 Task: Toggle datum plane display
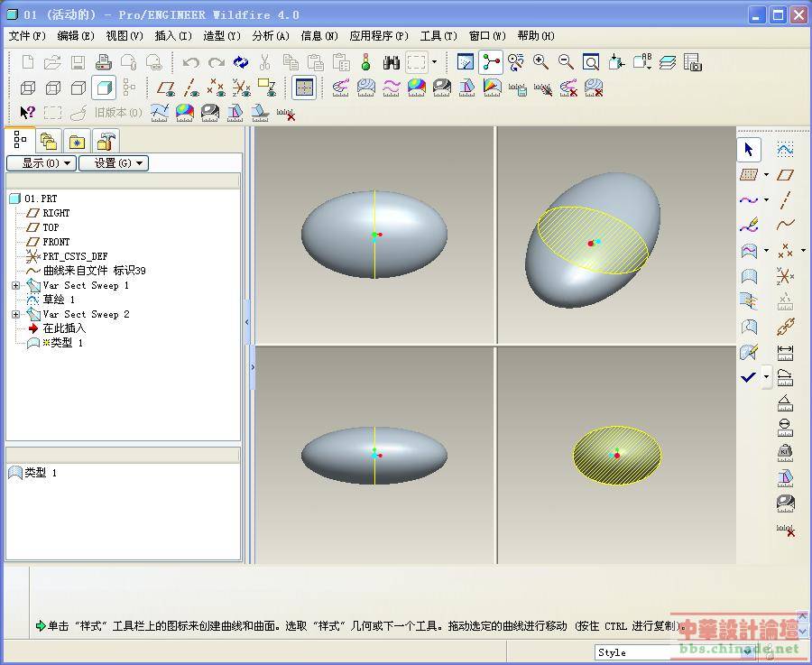(166, 88)
